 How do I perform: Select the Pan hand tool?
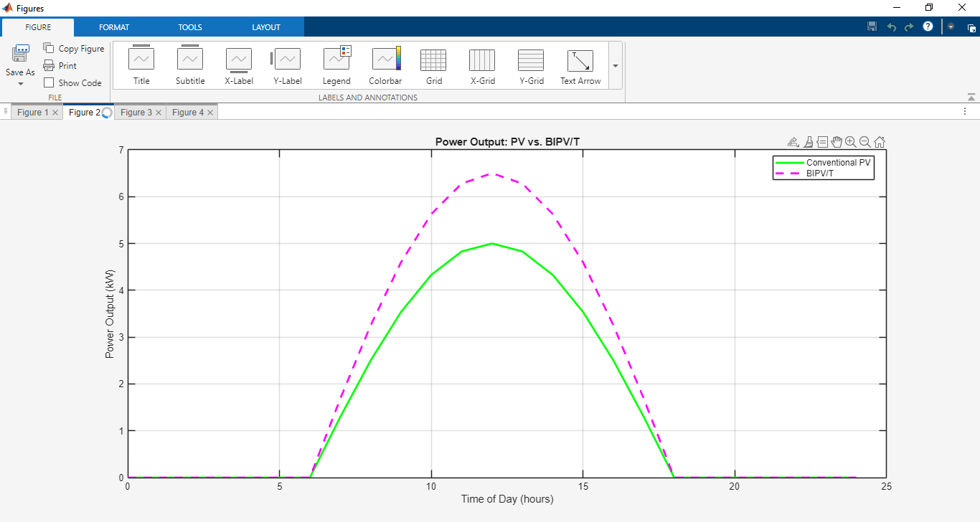click(x=837, y=142)
